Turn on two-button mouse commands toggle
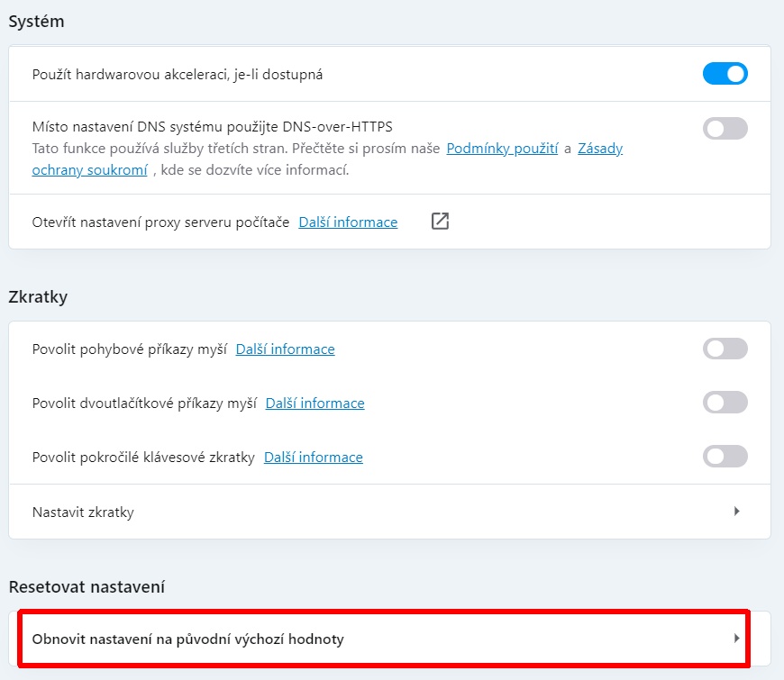 click(x=725, y=403)
